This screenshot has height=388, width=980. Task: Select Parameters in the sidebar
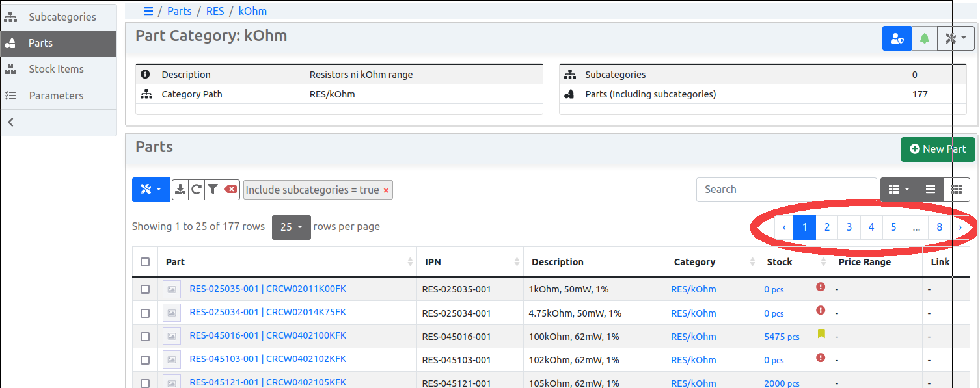(x=57, y=96)
